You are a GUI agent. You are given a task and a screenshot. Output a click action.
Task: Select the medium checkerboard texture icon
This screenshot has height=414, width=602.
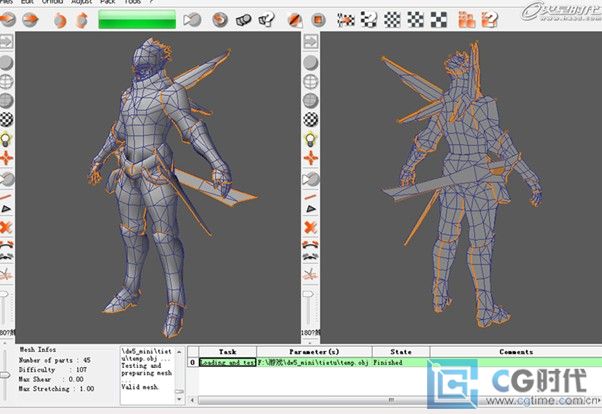tap(415, 20)
